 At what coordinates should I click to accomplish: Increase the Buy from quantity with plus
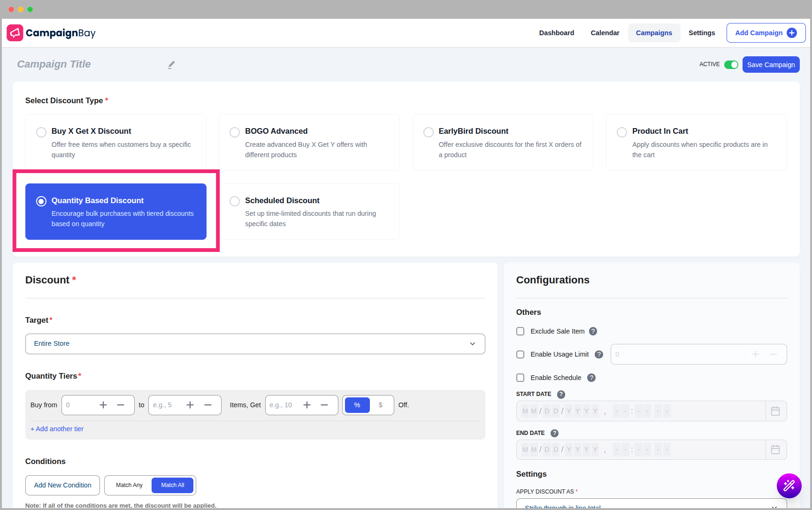click(x=103, y=405)
